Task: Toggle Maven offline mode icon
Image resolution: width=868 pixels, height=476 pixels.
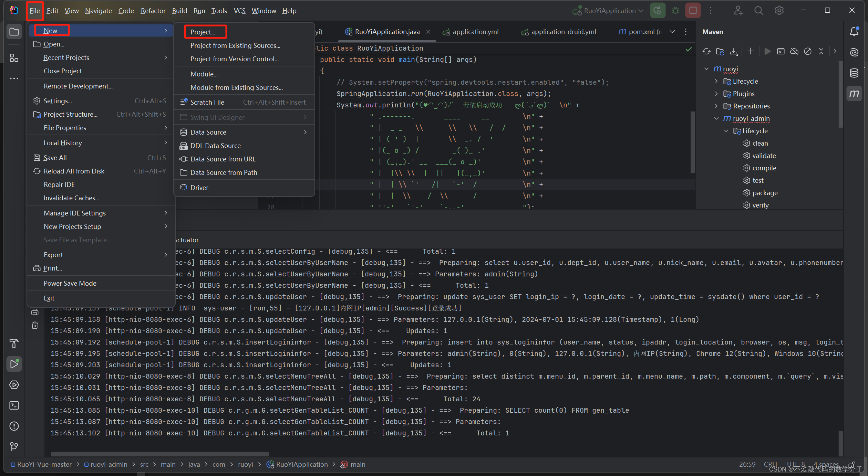Action: [794, 52]
